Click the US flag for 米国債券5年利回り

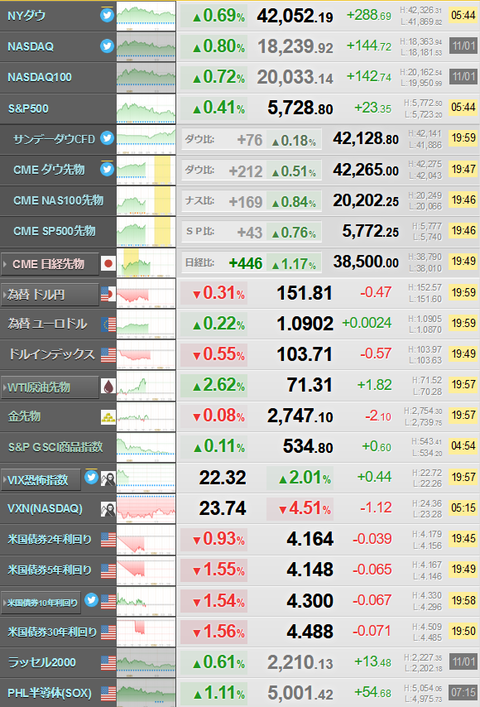coord(108,571)
